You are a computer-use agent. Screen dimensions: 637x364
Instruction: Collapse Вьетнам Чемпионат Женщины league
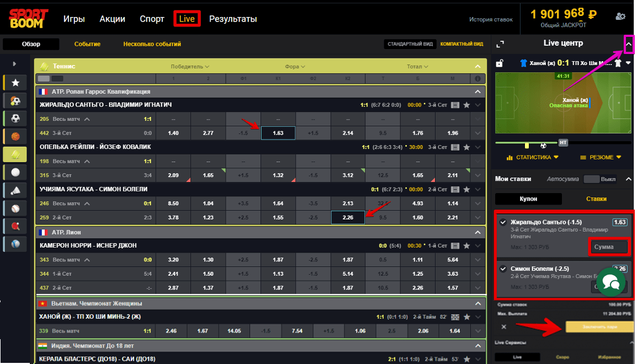coord(478,303)
